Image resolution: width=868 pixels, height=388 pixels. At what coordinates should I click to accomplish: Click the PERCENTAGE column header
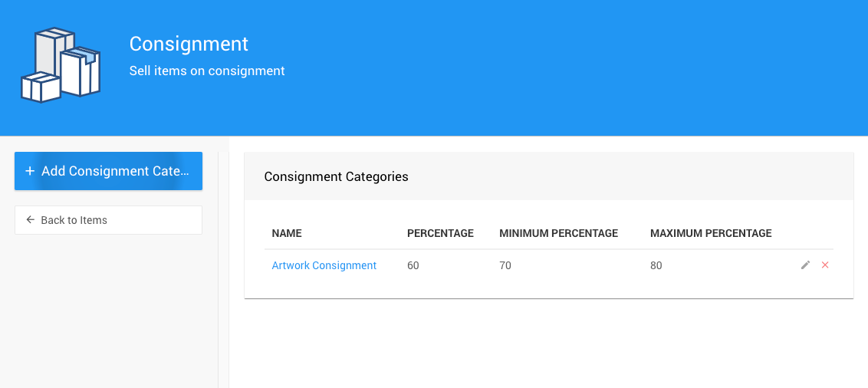[440, 233]
